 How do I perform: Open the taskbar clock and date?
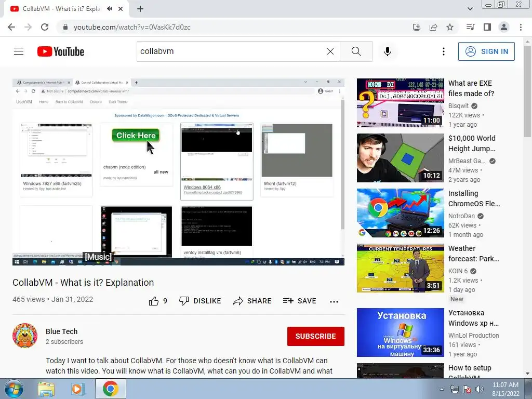click(505, 389)
